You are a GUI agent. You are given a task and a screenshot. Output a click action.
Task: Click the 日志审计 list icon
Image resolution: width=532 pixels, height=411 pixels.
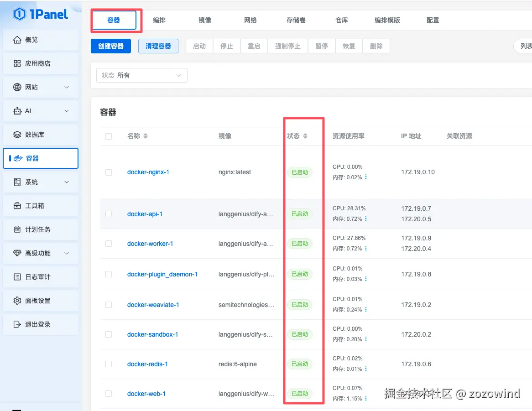click(17, 277)
